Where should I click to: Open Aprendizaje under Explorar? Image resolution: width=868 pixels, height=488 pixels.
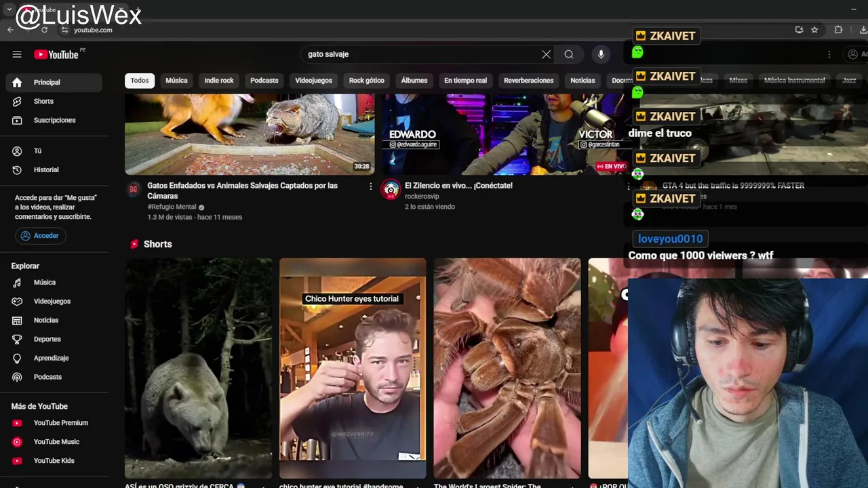(x=54, y=359)
